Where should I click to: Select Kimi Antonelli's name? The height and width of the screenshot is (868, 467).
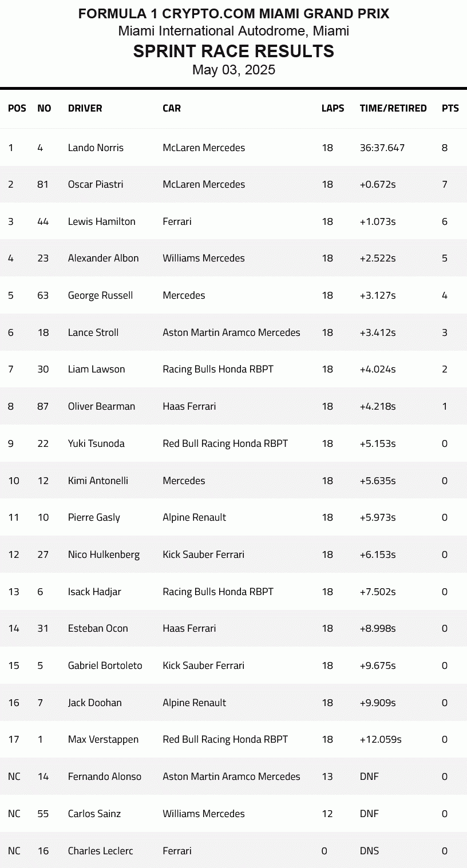tap(98, 481)
